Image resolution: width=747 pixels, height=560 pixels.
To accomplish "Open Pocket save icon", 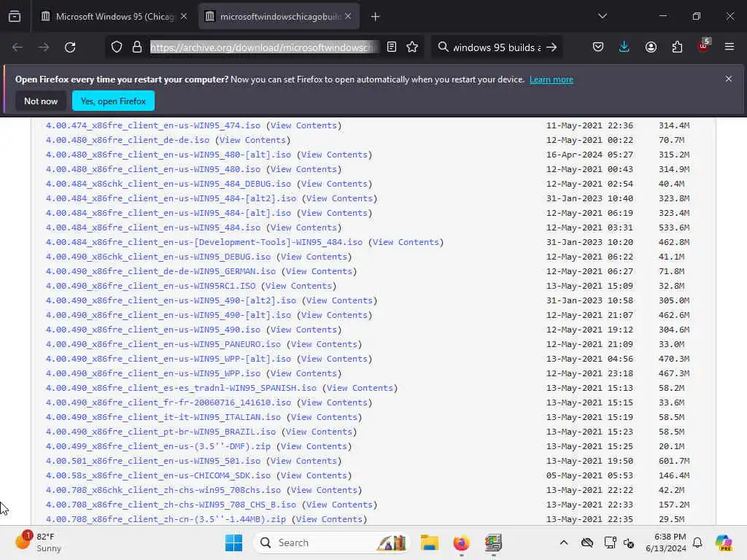I will (598, 47).
